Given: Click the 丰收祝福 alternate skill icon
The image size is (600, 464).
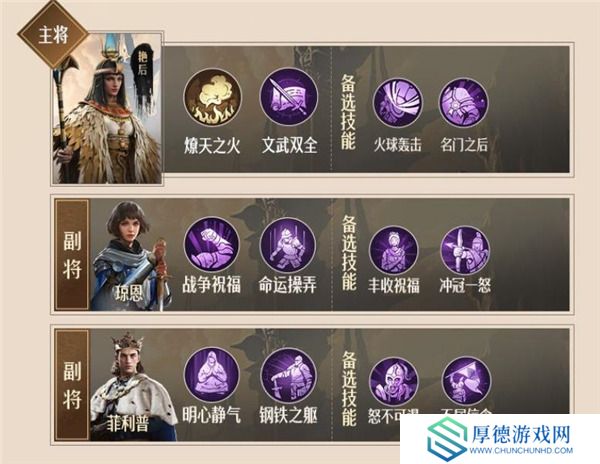Looking at the screenshot, I should click(x=394, y=251).
